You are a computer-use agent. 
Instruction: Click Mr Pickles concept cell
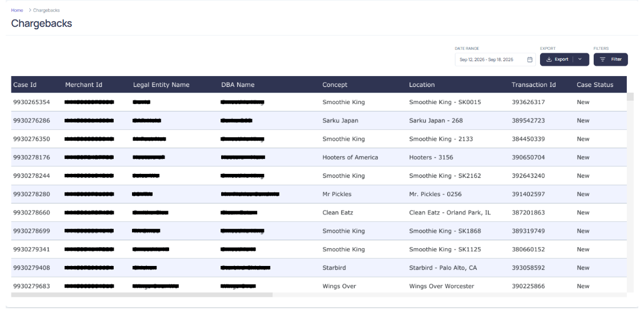337,194
